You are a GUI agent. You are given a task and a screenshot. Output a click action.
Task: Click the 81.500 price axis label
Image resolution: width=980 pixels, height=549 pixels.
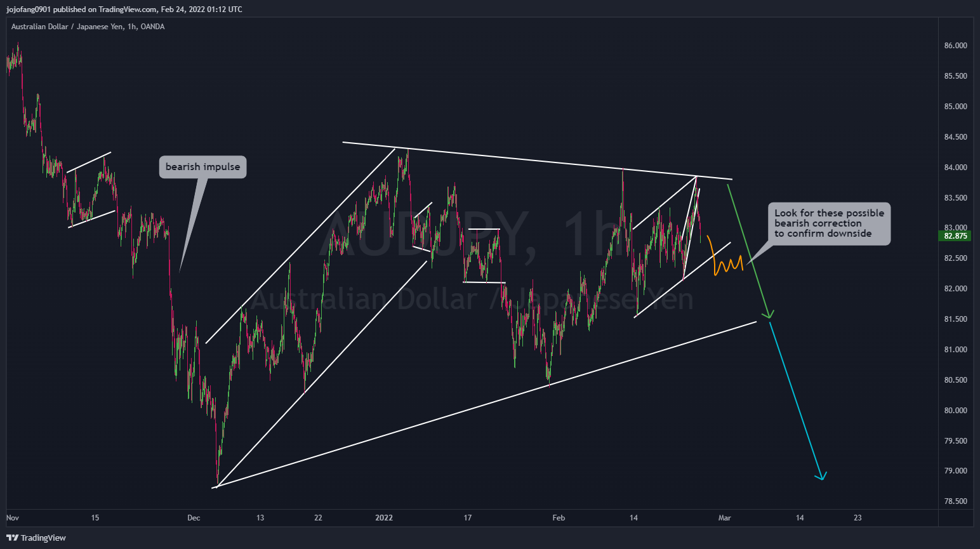[x=955, y=319]
